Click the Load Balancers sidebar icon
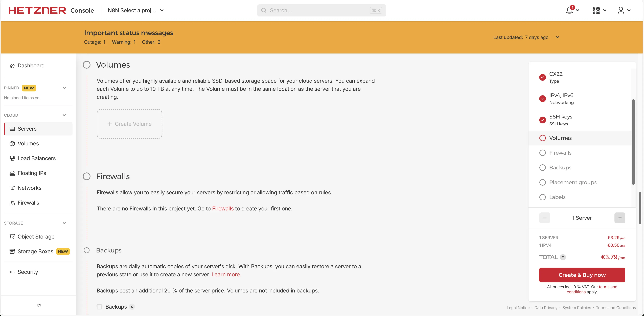This screenshot has height=316, width=644. (12, 158)
